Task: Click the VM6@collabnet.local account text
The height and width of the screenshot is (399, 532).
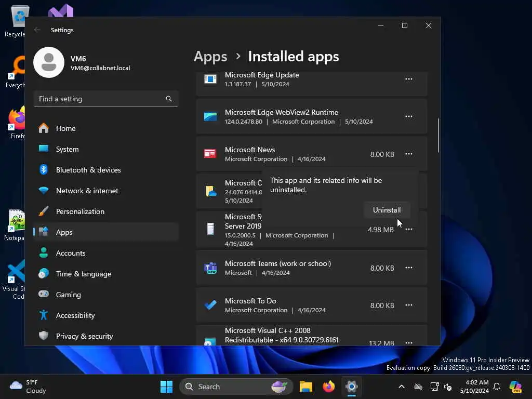Action: coord(100,68)
